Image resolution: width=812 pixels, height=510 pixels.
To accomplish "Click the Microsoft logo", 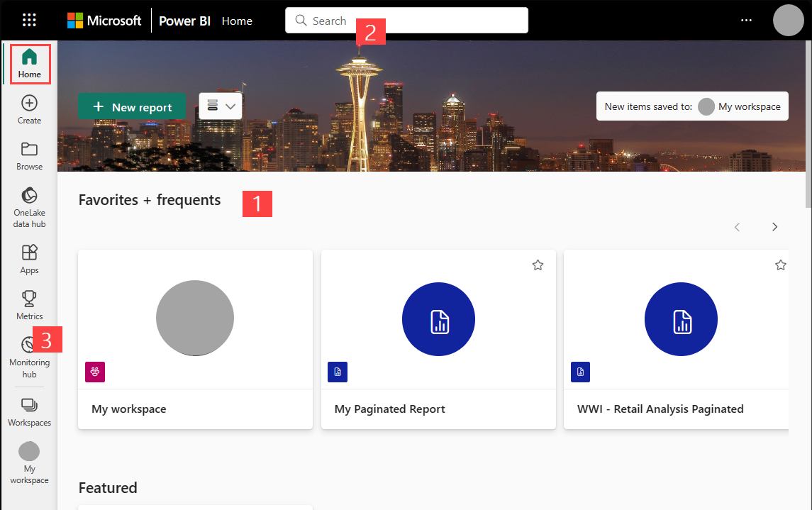I will 104,21.
